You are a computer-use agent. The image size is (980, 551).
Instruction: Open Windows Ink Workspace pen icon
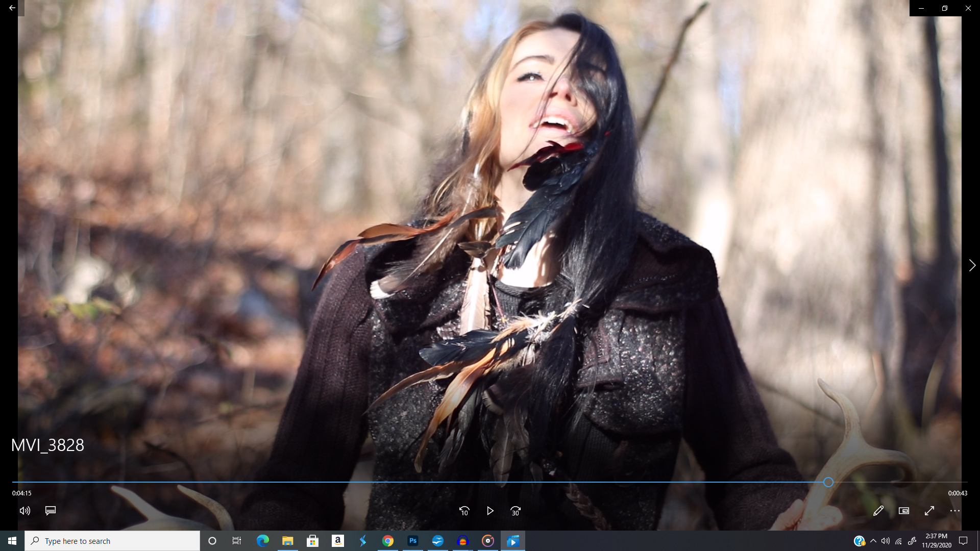click(x=912, y=541)
